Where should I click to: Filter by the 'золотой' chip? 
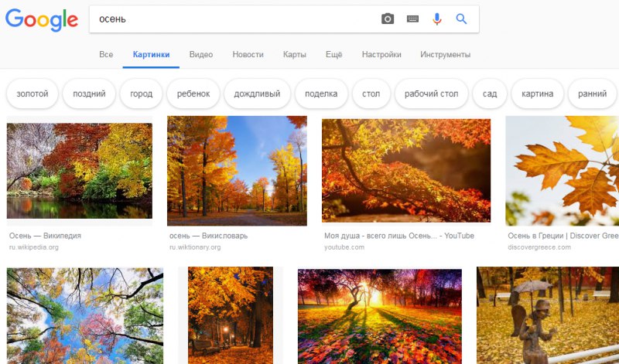(x=32, y=94)
